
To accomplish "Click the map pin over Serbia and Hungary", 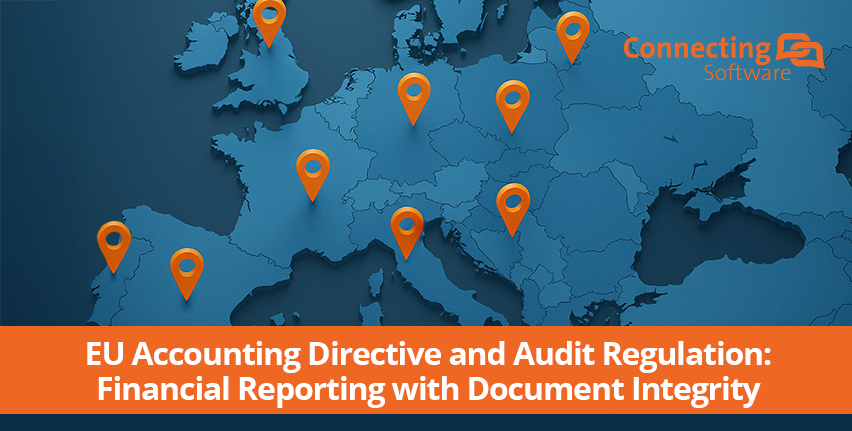I will click(513, 210).
